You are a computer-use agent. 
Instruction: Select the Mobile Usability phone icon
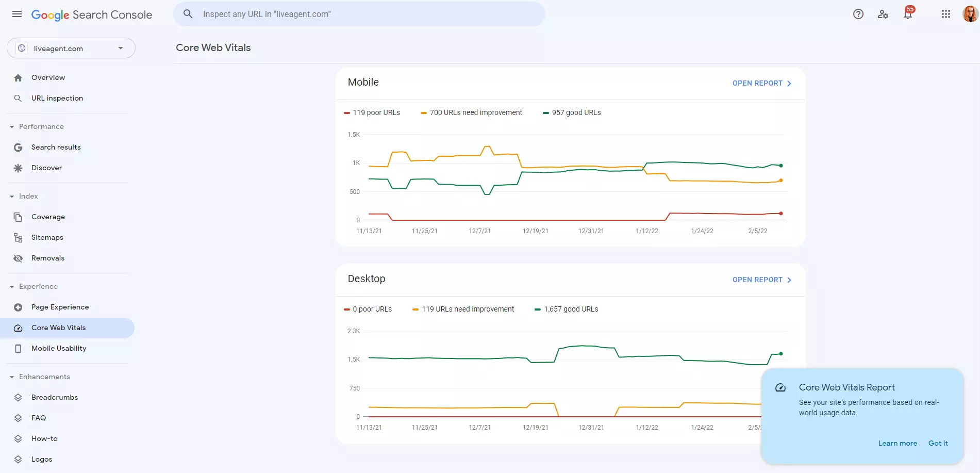point(18,348)
